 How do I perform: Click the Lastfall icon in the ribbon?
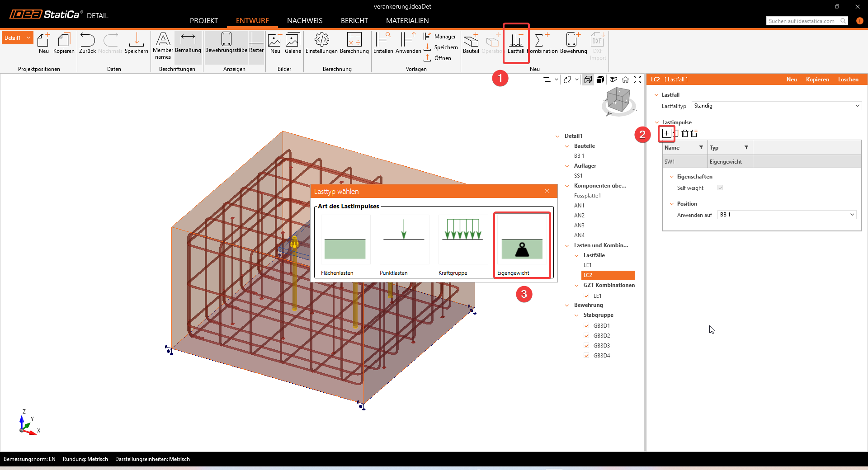(516, 42)
